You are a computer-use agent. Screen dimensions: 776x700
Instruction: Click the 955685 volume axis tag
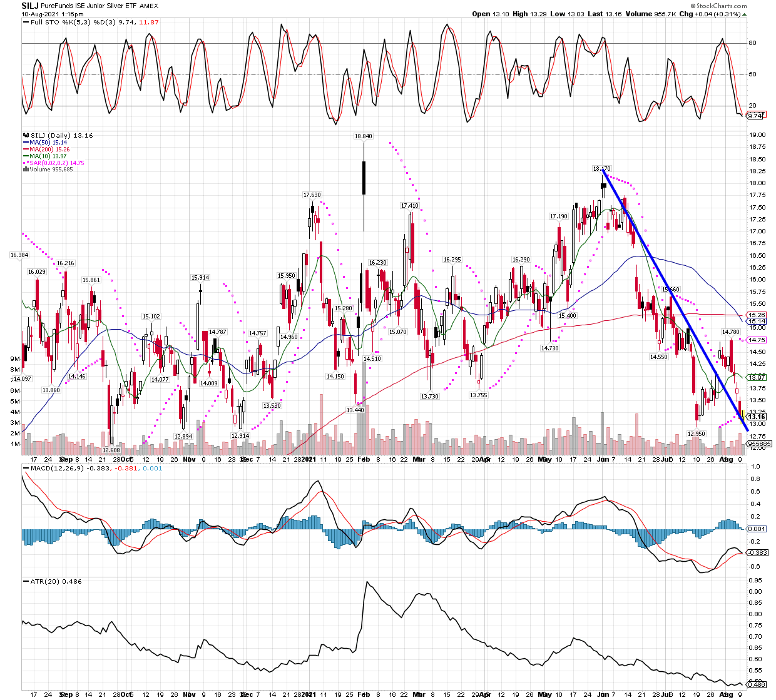760,444
